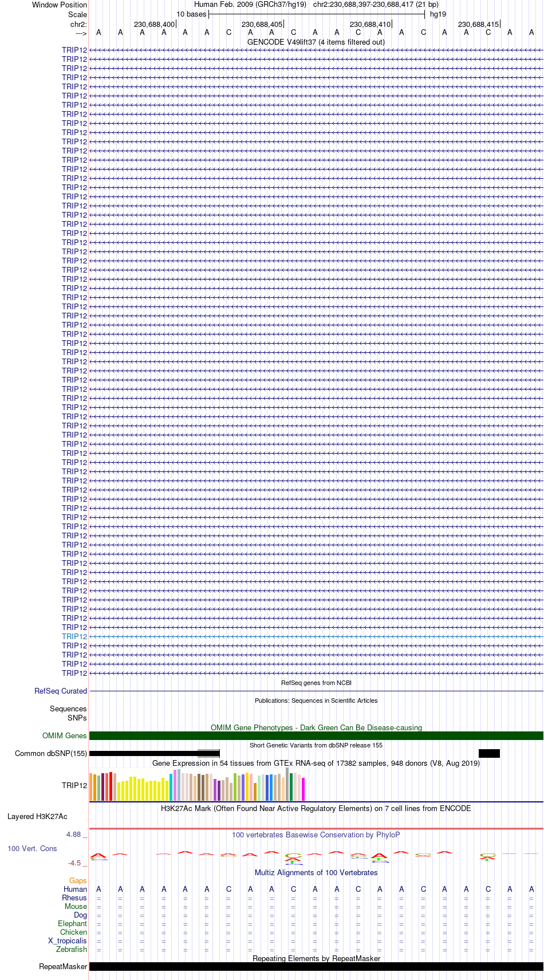
Task: Click the 'Mouse' species label
Action: click(x=76, y=906)
